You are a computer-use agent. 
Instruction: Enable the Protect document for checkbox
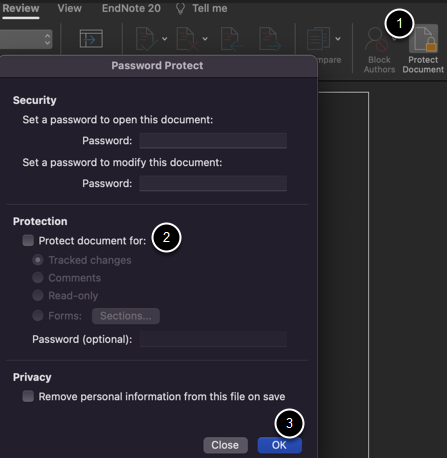(28, 240)
